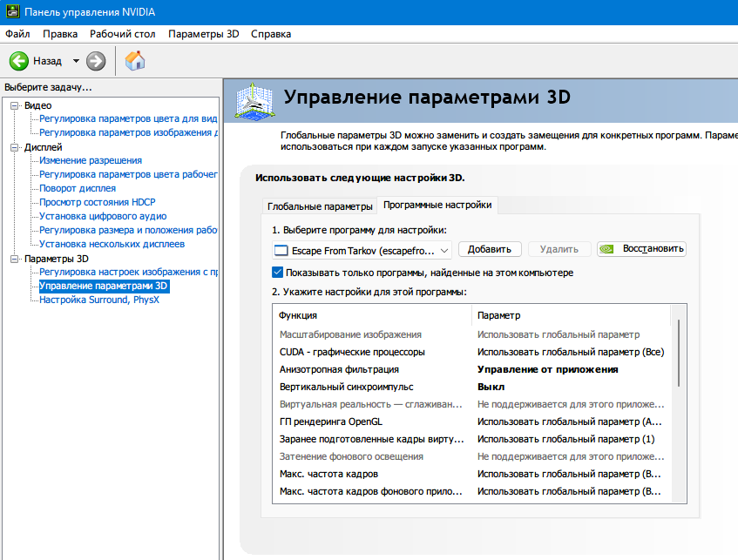Click the CUDA value ending in (Все)
Viewport: 738px width, 560px height.
tap(571, 352)
